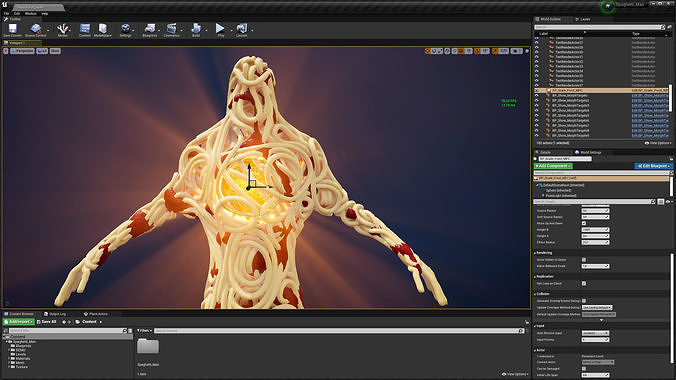The image size is (676, 380).
Task: Click the Unreal Engine logo icon
Action: pyautogui.click(x=5, y=4)
